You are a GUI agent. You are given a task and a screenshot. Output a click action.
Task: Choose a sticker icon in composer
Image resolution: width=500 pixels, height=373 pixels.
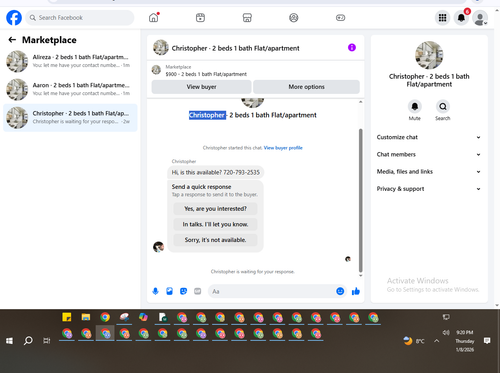click(183, 291)
